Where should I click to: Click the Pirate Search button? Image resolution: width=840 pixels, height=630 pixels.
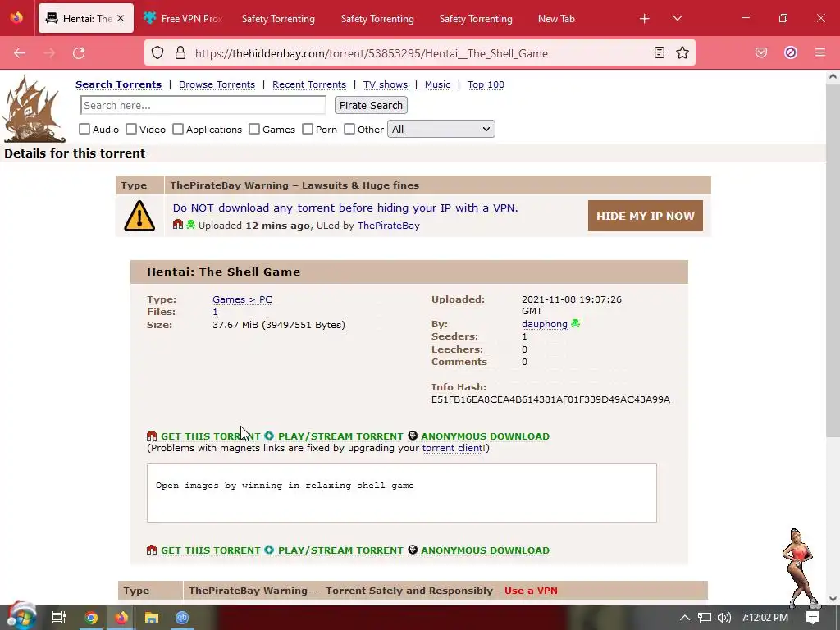point(371,106)
